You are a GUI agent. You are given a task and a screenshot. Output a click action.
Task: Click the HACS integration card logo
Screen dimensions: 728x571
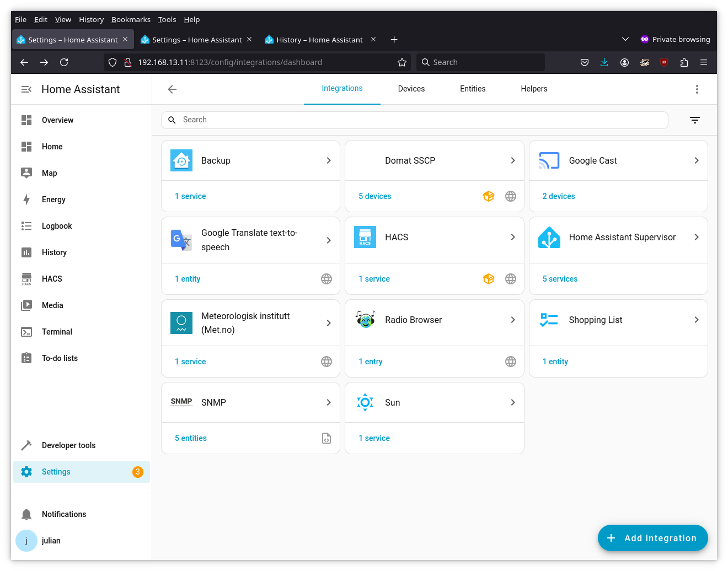click(365, 237)
